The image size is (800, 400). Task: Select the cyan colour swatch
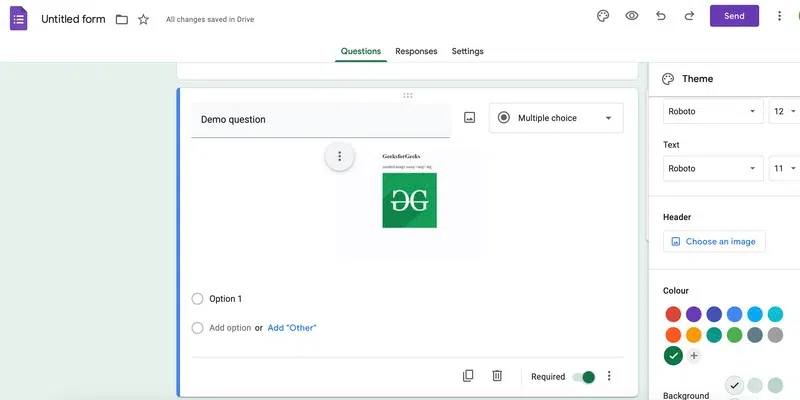775,314
